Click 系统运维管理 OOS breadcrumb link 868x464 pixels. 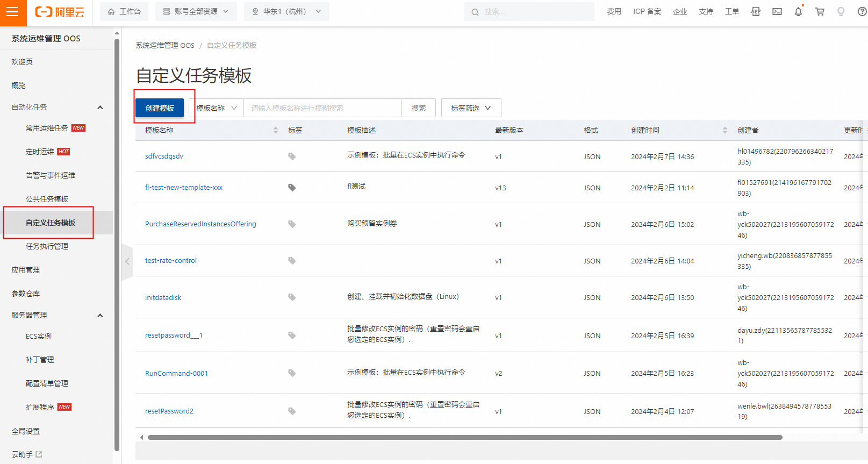tap(165, 46)
